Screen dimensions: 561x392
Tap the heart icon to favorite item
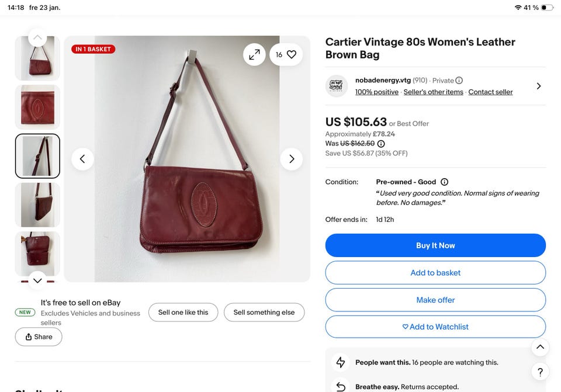coord(292,54)
